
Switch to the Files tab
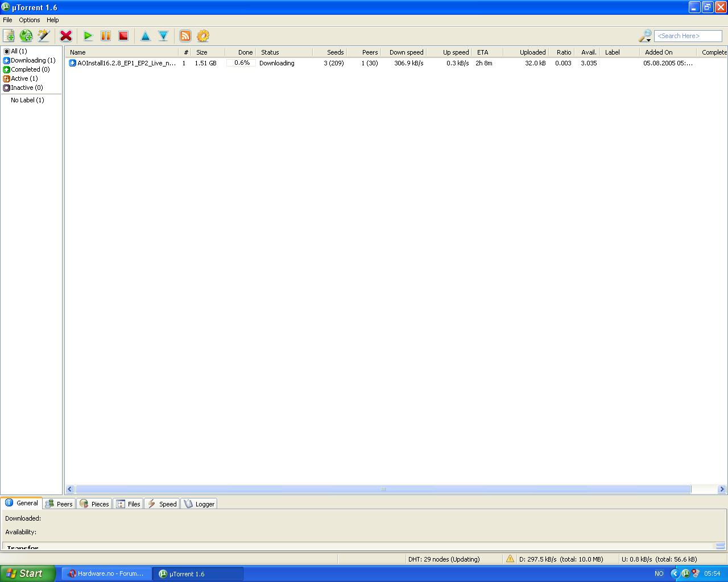tap(129, 504)
